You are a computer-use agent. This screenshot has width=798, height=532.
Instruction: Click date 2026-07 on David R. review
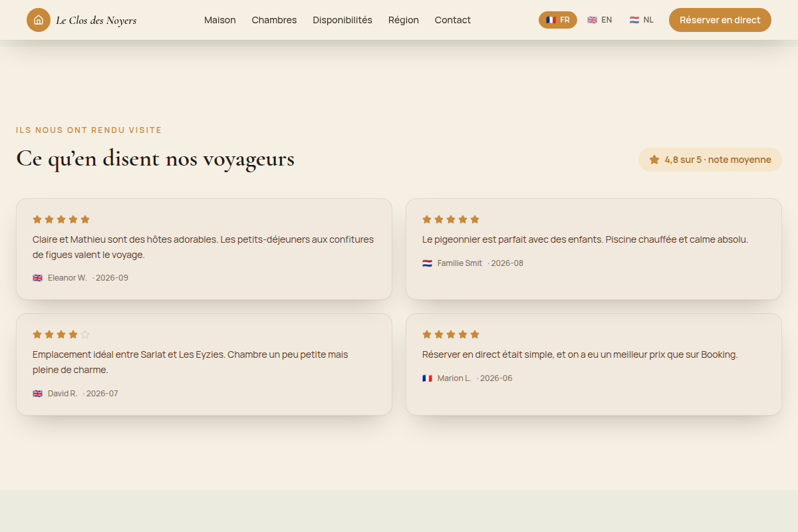coord(100,394)
